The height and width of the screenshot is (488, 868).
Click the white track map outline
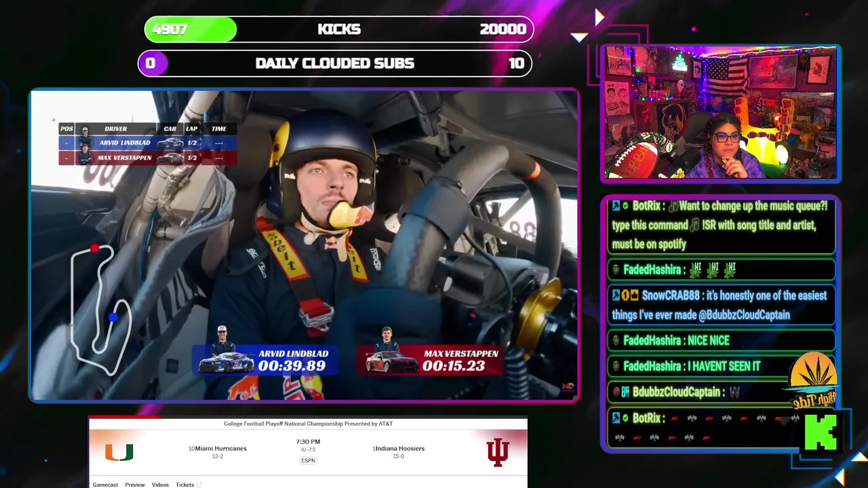coord(102,310)
